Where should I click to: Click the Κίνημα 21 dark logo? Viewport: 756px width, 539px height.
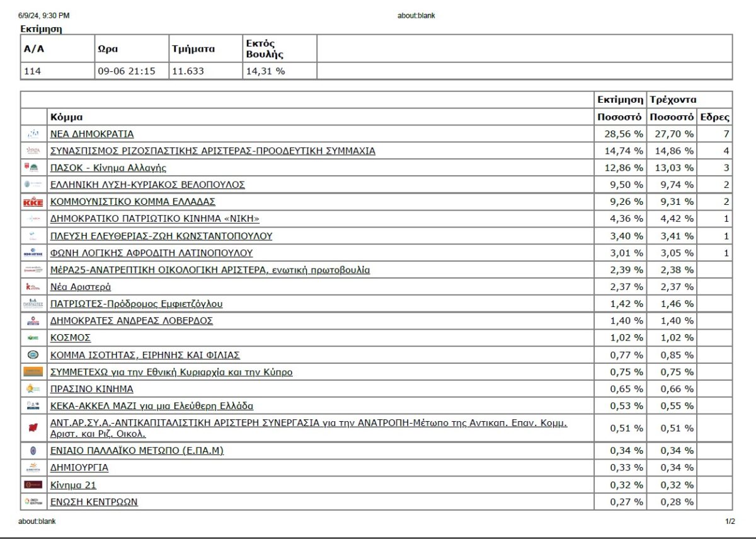pyautogui.click(x=33, y=485)
